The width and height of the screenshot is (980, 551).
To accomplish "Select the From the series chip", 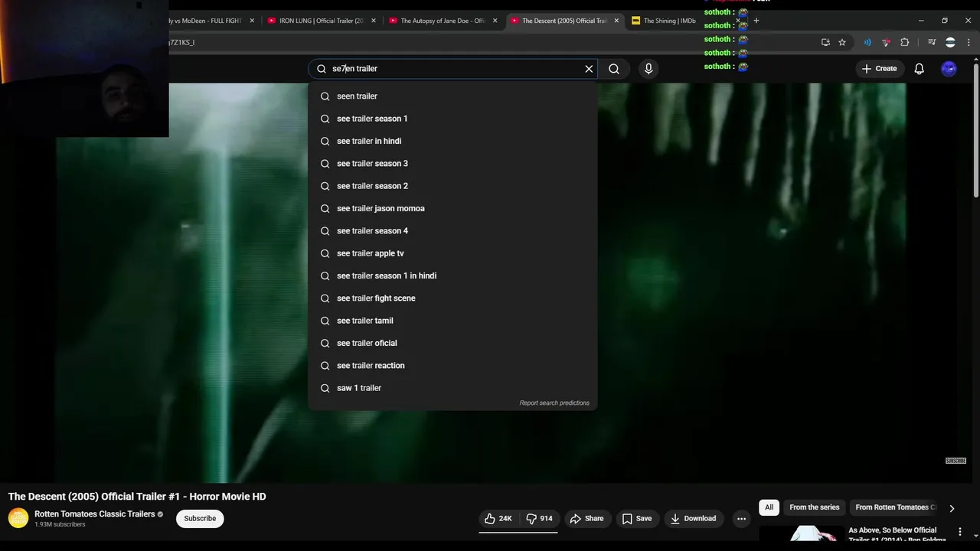I will (814, 507).
